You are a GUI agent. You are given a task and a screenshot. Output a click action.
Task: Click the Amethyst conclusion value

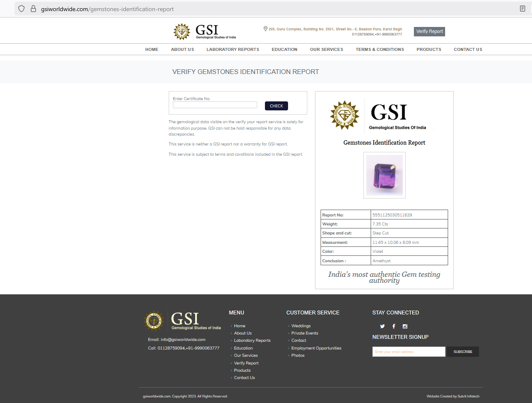pyautogui.click(x=381, y=261)
